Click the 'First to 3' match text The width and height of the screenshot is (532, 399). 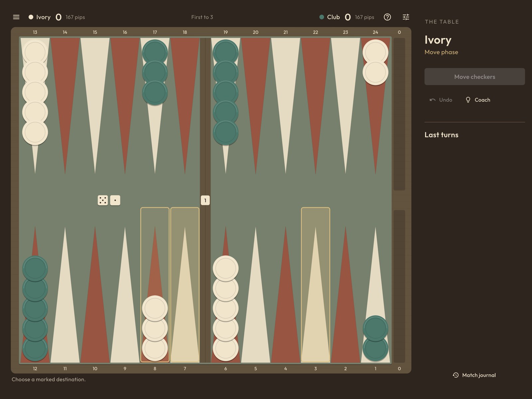point(202,17)
